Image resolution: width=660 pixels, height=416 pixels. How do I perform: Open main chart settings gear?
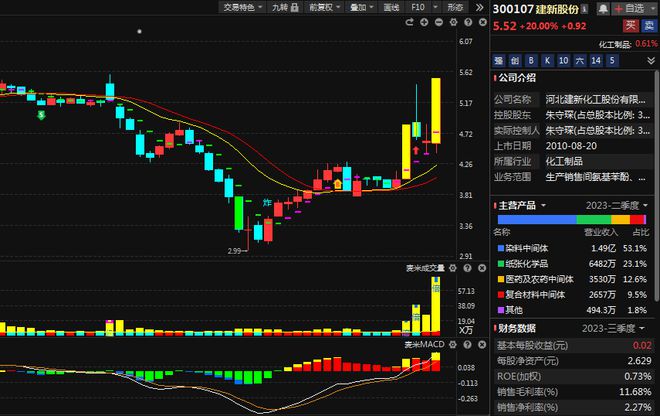tap(453, 22)
